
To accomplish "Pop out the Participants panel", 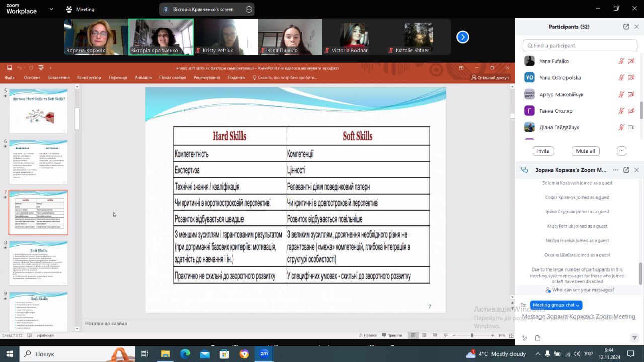I will [626, 27].
